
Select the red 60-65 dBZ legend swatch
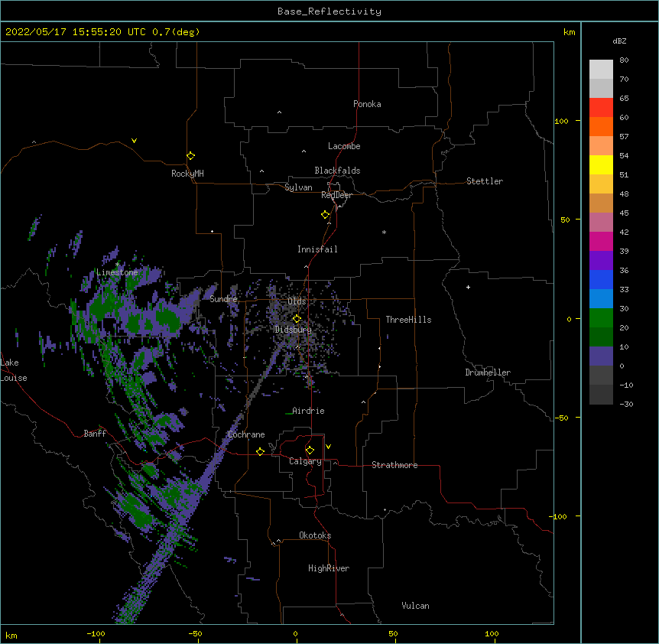[x=601, y=107]
